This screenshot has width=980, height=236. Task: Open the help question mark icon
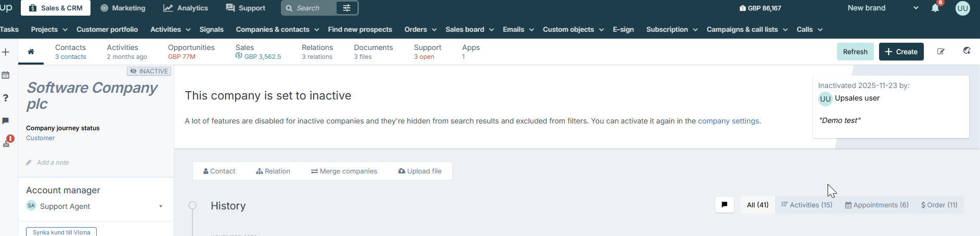[6, 98]
